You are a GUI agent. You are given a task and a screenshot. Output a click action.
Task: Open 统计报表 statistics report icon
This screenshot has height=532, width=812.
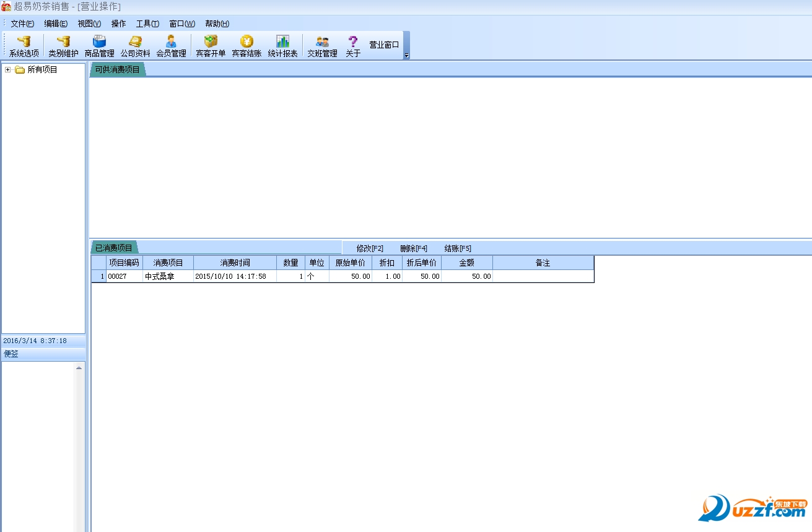(282, 46)
